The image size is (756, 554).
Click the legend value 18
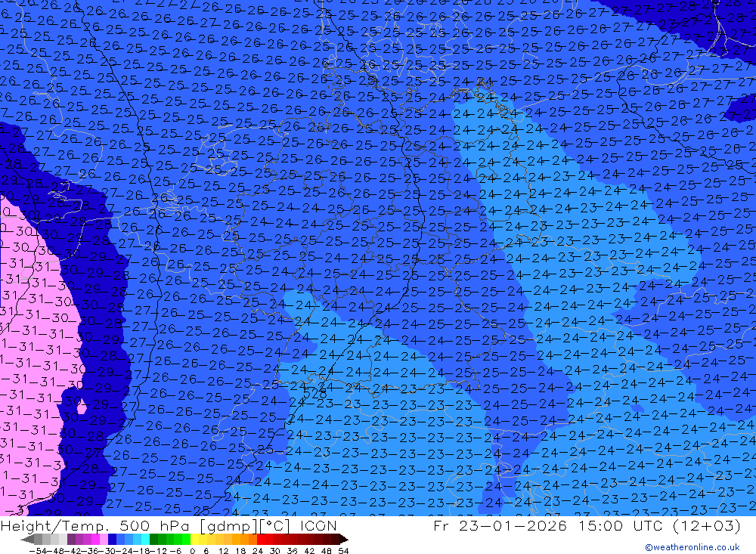tap(240, 551)
